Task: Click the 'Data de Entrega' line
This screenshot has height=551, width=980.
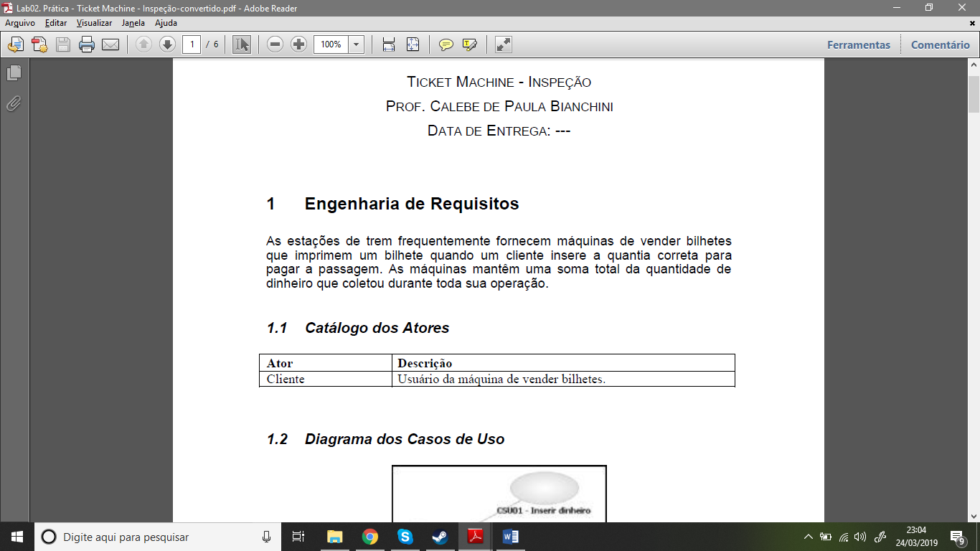Action: [x=499, y=131]
